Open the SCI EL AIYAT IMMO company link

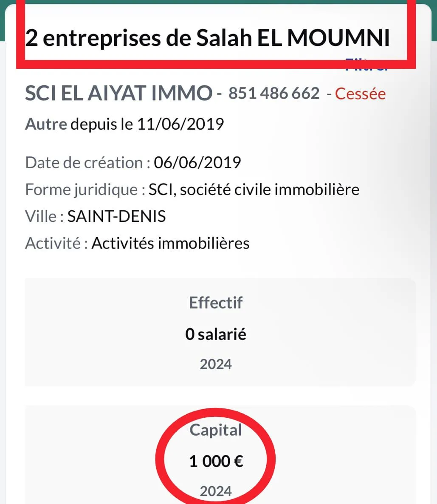click(118, 93)
